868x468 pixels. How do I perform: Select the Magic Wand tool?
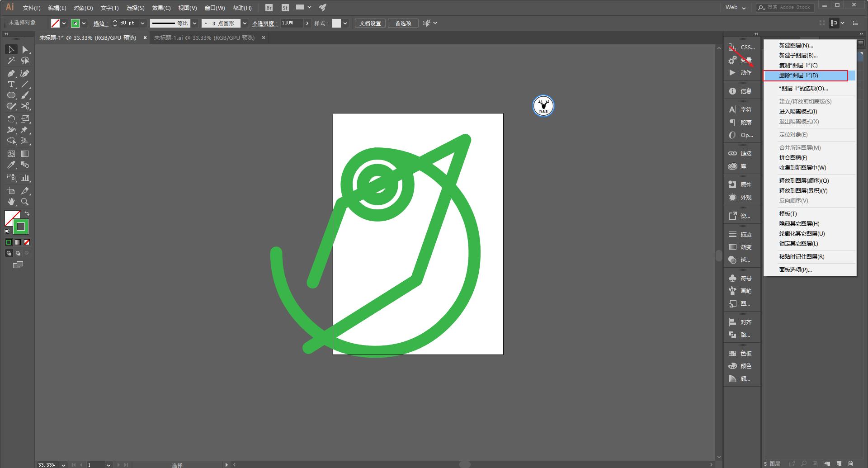tap(11, 61)
